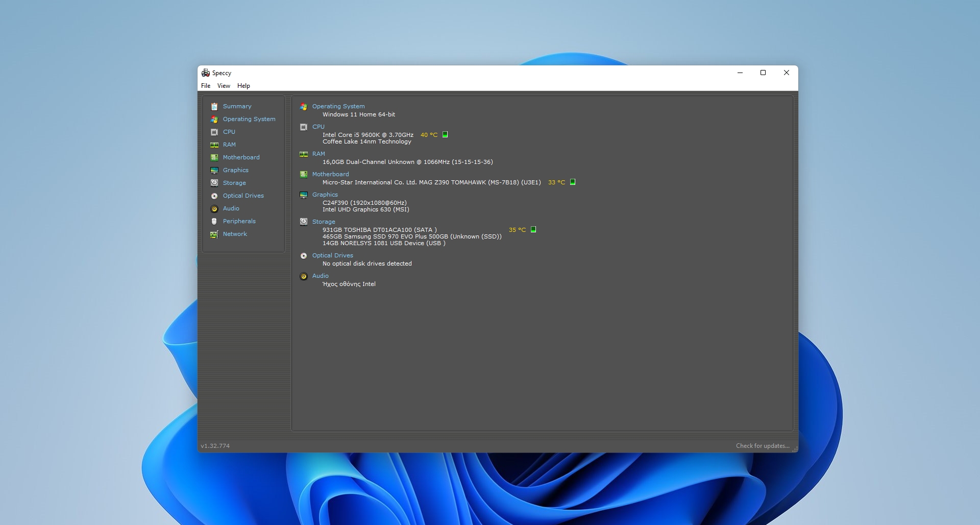
Task: Click the Graphics monitor icon in sidebar
Action: pyautogui.click(x=214, y=170)
